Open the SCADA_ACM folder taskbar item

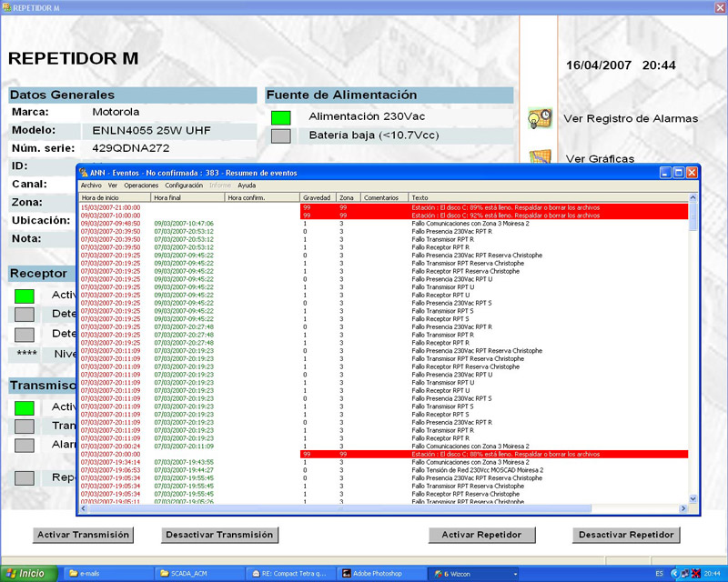coord(191,574)
